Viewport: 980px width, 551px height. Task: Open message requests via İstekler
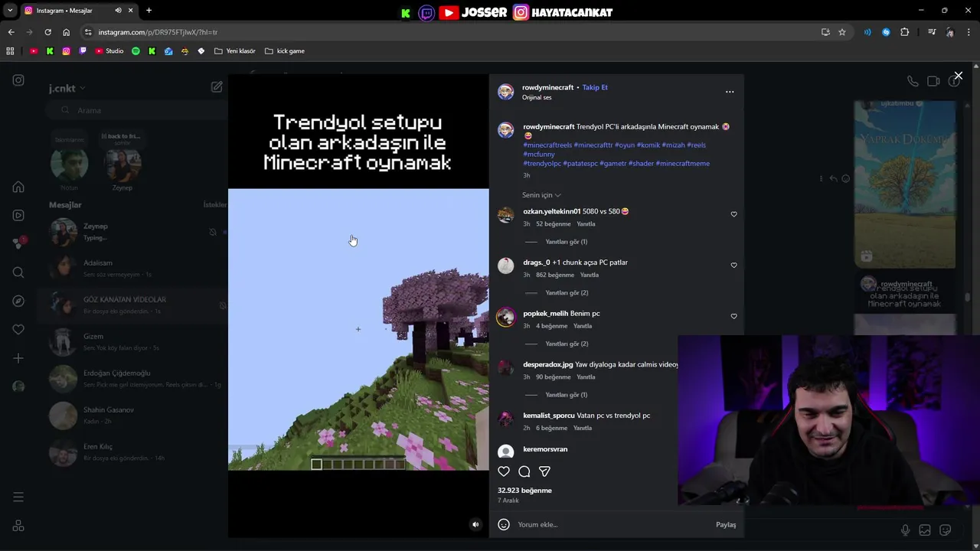[x=215, y=205]
